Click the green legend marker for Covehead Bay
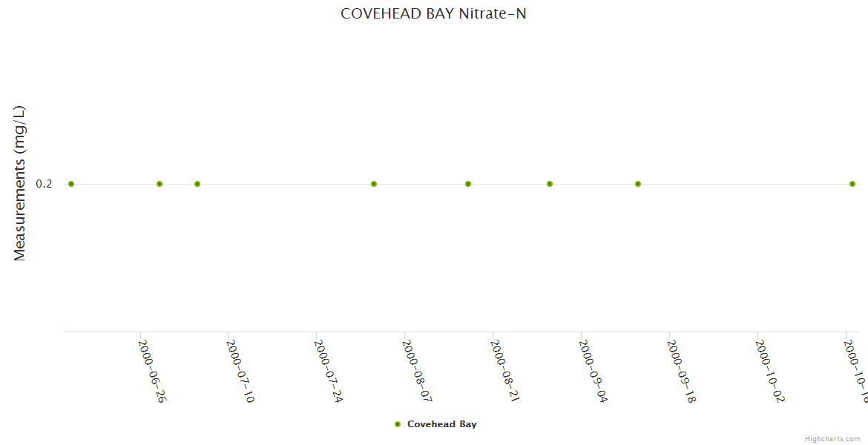Screen dimensions: 868x445 tap(398, 424)
